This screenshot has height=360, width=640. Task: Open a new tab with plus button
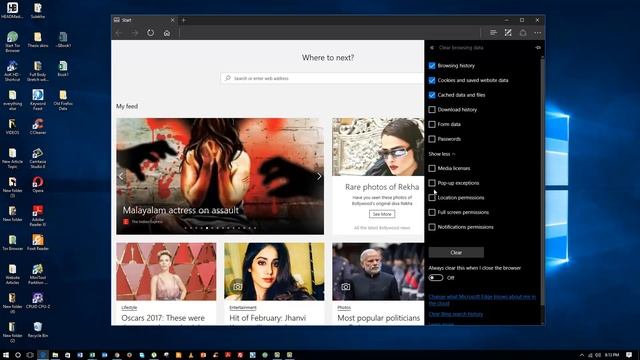184,20
